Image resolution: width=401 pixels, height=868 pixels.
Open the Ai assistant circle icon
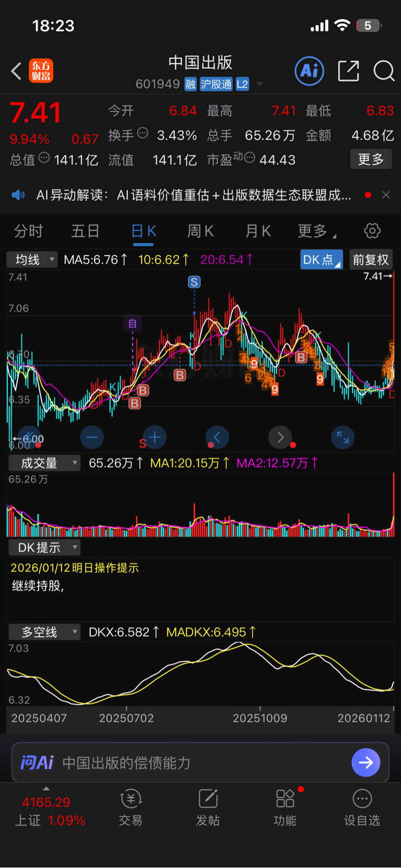click(x=310, y=71)
